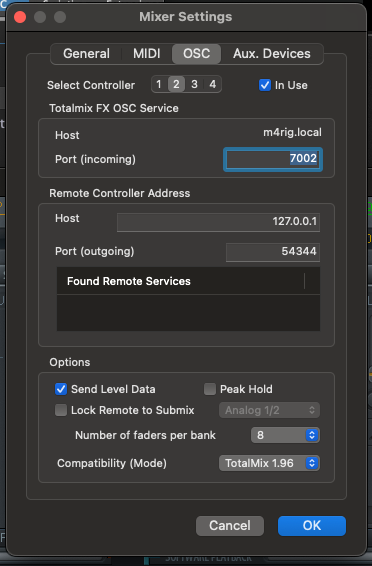This screenshot has height=566, width=372.
Task: Open the Aux. Devices tab
Action: click(x=271, y=54)
